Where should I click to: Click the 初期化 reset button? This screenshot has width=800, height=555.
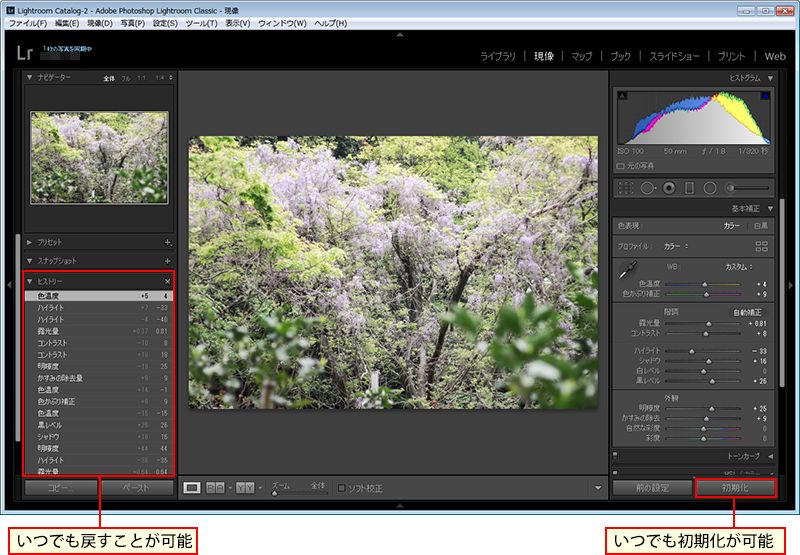pos(735,488)
